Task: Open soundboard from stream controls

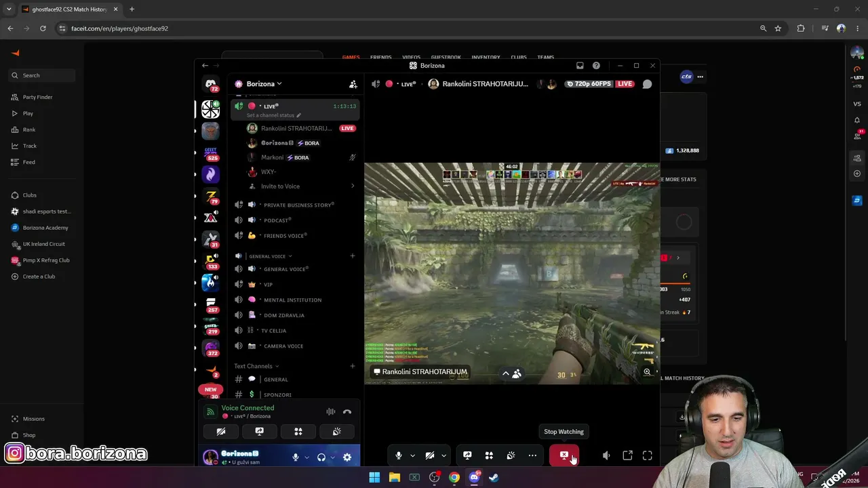Action: click(x=511, y=455)
